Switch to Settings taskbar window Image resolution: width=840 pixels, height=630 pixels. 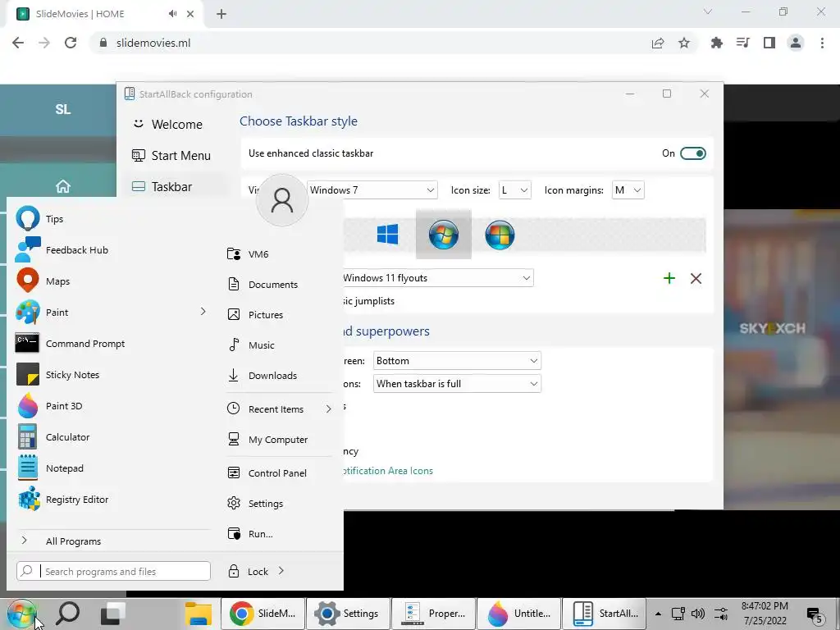click(x=347, y=614)
